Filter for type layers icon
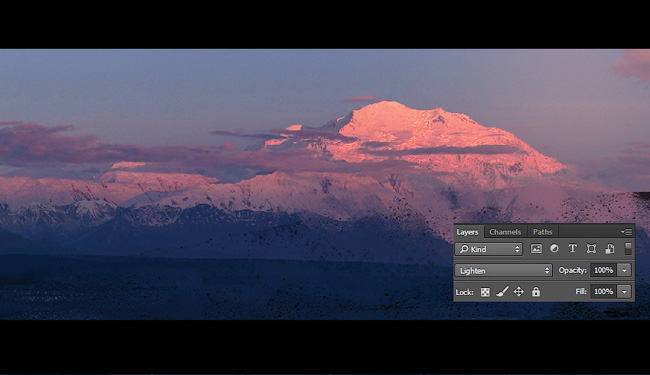This screenshot has height=375, width=650. coord(572,249)
